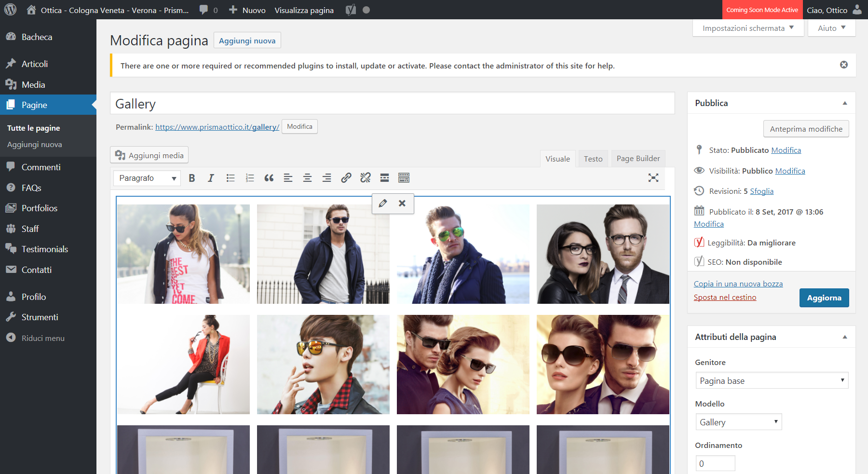Viewport: 868px width, 474px height.
Task: Open the Paragrafo format dropdown
Action: 147,178
